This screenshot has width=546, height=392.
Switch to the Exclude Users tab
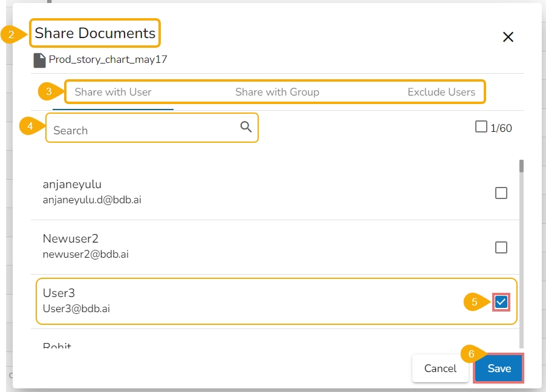tap(441, 93)
